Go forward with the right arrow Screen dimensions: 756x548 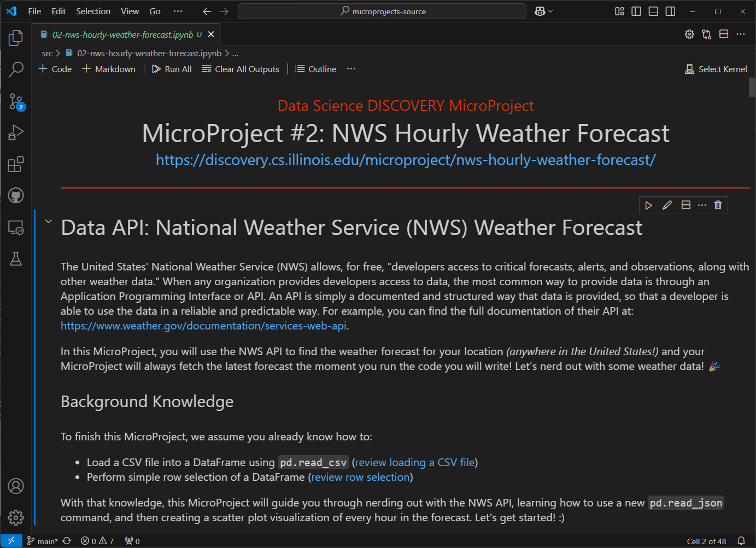pos(224,11)
